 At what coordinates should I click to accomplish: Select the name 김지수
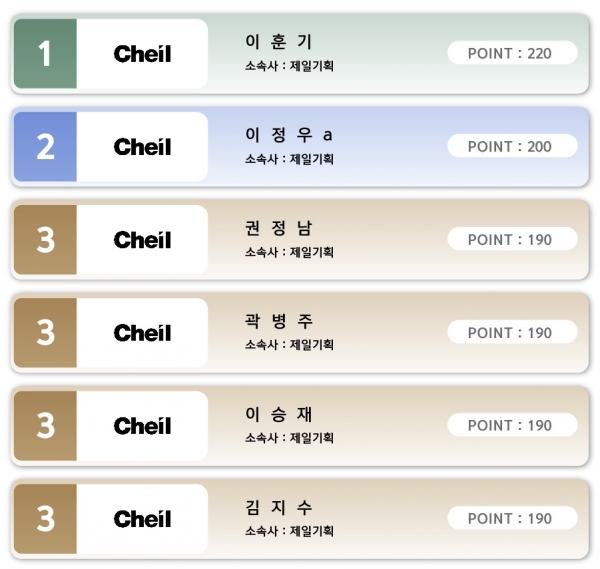[x=279, y=507]
